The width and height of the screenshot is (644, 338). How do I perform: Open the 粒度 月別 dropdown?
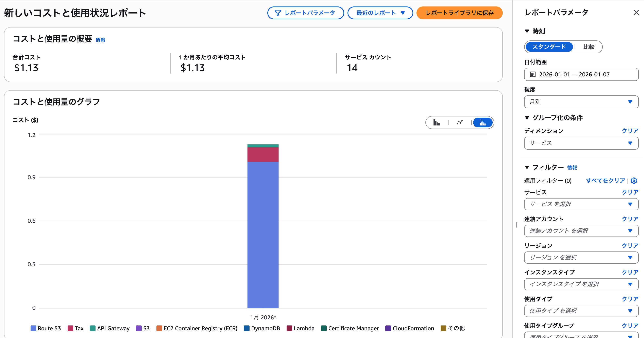[x=581, y=102]
